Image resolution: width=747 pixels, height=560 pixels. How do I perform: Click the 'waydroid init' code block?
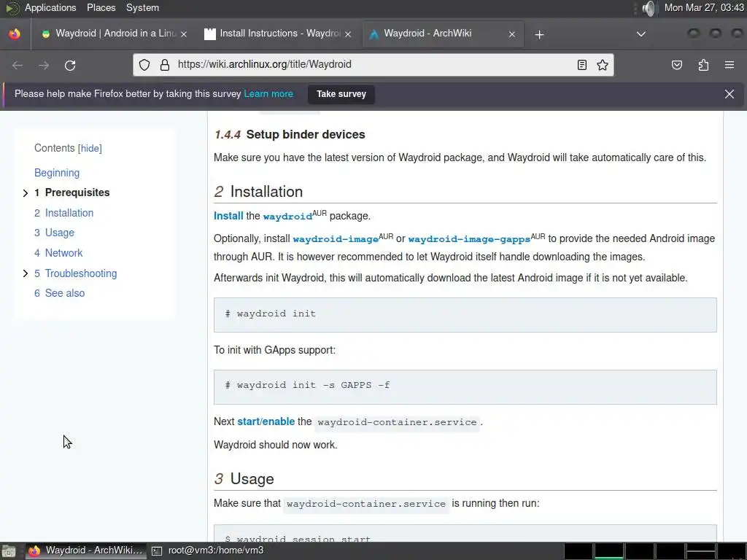click(465, 315)
